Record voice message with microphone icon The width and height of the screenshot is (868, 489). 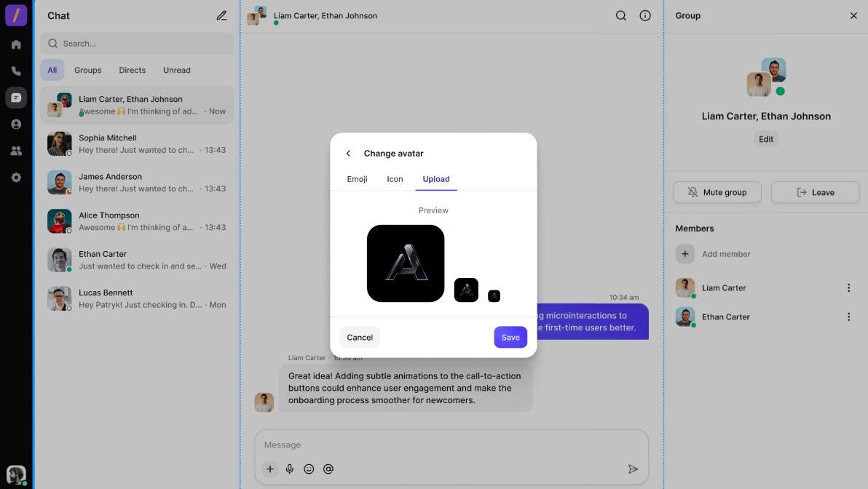(290, 469)
